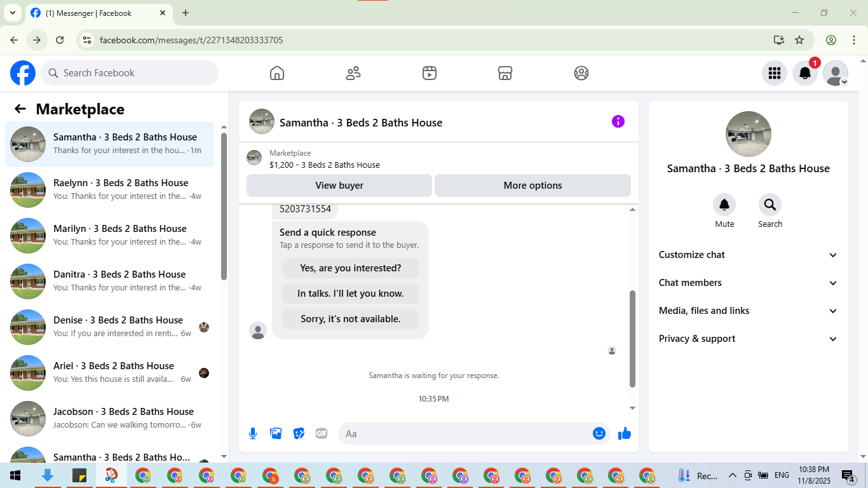This screenshot has width=868, height=488.
Task: Click the chat scroll down arrow
Action: (632, 408)
